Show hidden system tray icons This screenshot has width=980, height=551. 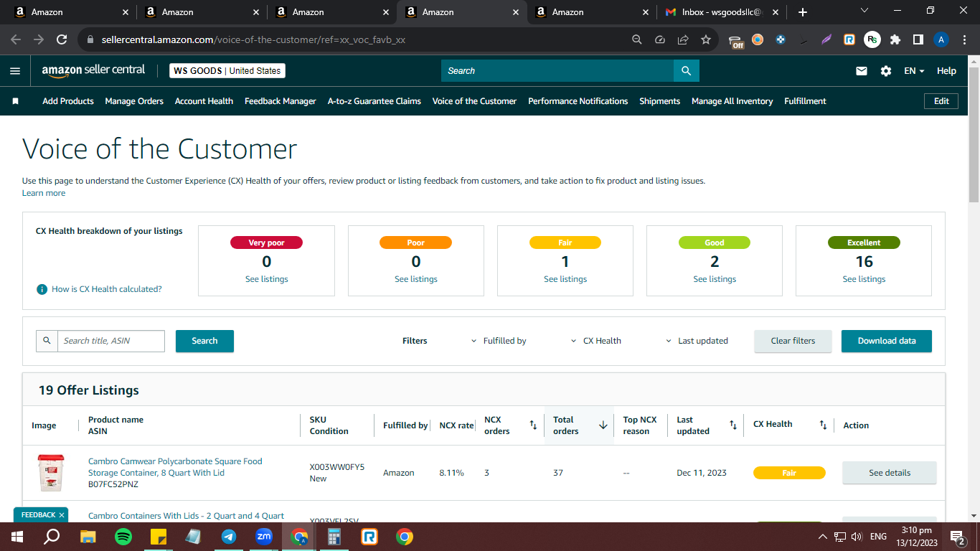point(823,537)
